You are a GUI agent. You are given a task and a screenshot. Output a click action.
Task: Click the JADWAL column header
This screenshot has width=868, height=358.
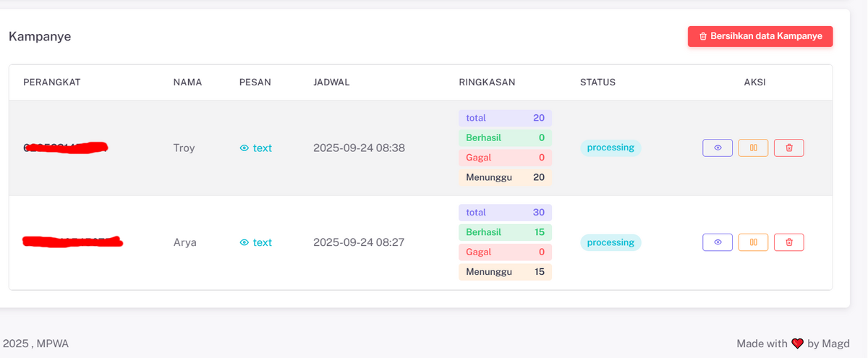tap(331, 82)
